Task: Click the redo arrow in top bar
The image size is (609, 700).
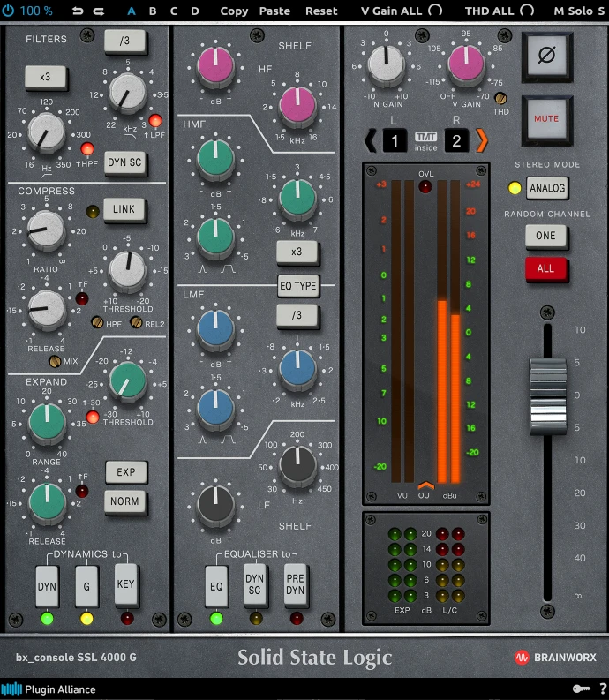Action: tap(99, 11)
